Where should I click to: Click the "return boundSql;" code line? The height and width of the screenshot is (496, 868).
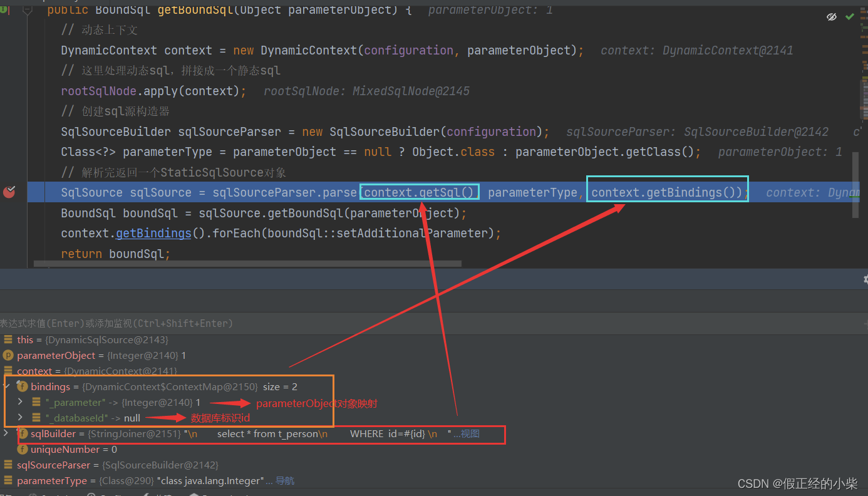[115, 254]
